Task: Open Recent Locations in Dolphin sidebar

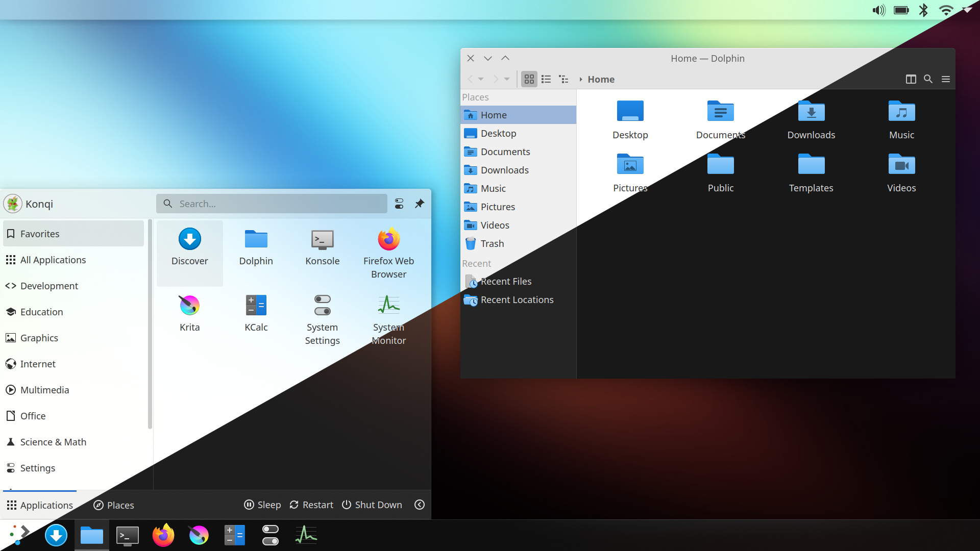Action: 518,299
